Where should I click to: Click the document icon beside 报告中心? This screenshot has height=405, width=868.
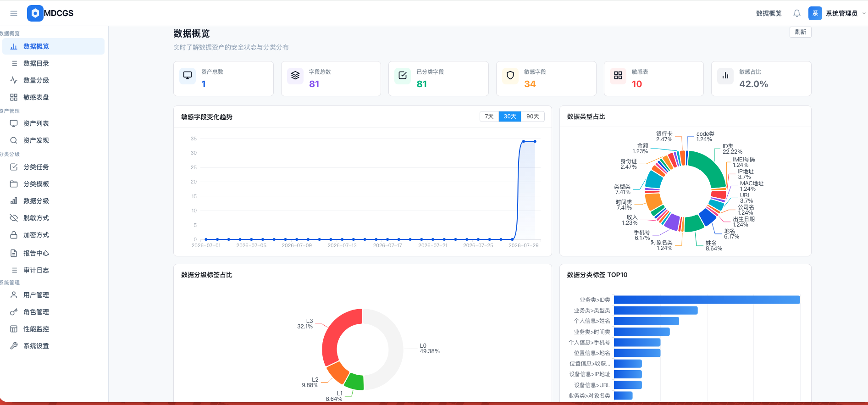(14, 253)
